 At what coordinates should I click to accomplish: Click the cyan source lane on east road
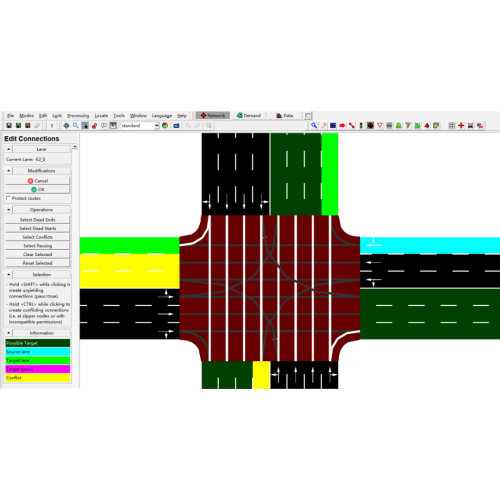tap(430, 245)
